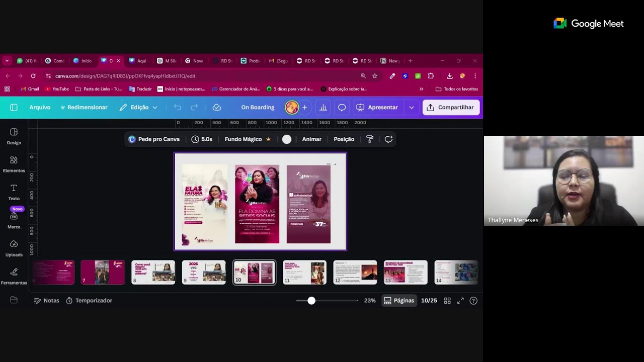Undo the last action
The image size is (644, 362).
[x=177, y=107]
